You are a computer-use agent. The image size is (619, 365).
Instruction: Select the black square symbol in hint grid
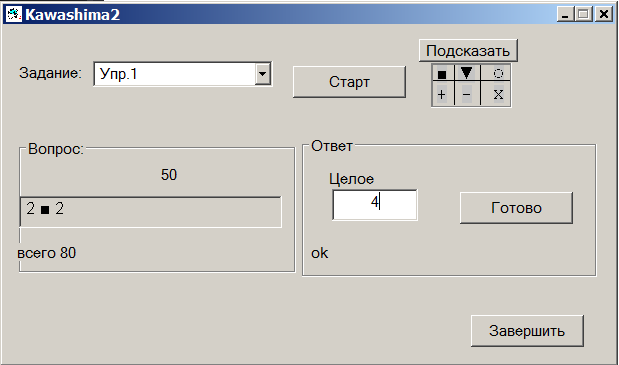443,73
